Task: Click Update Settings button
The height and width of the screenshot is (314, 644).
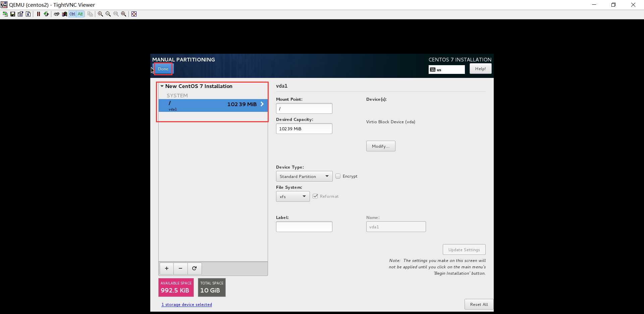Action: [x=464, y=250]
